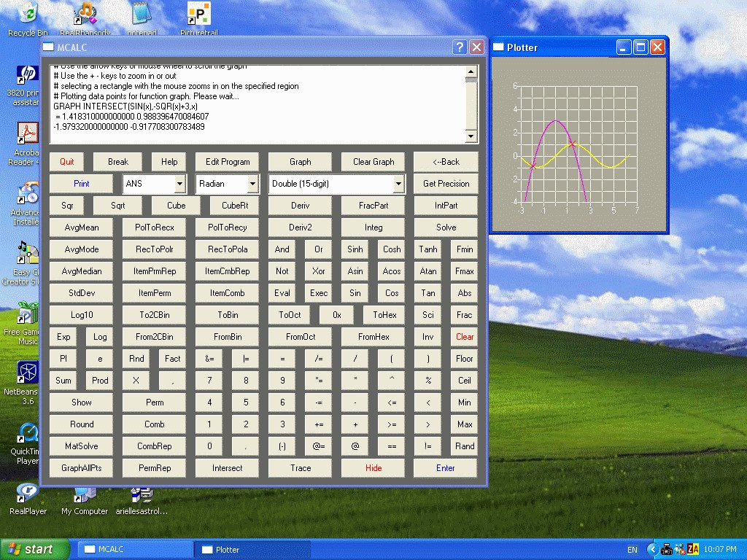The height and width of the screenshot is (560, 747).
Task: Click the Intersect button
Action: [228, 468]
